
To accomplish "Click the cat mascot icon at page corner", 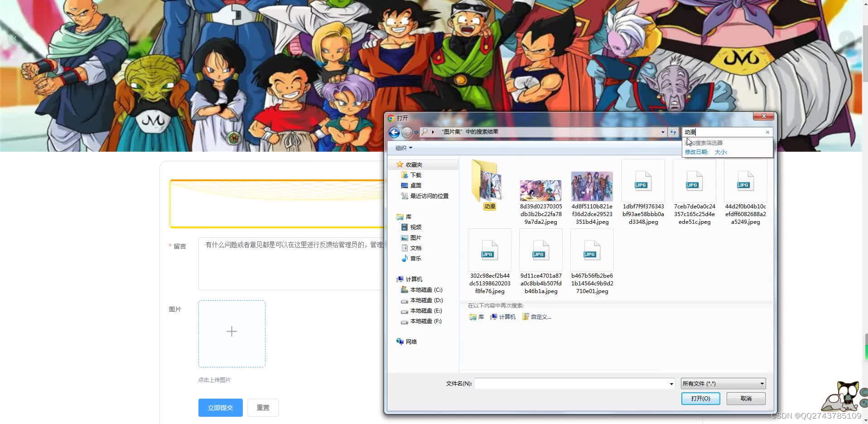I will (844, 397).
